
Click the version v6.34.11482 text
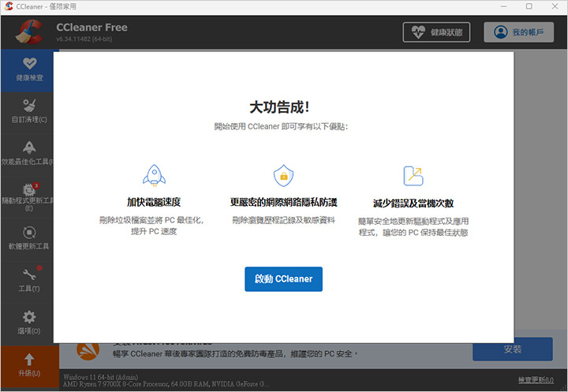point(84,39)
